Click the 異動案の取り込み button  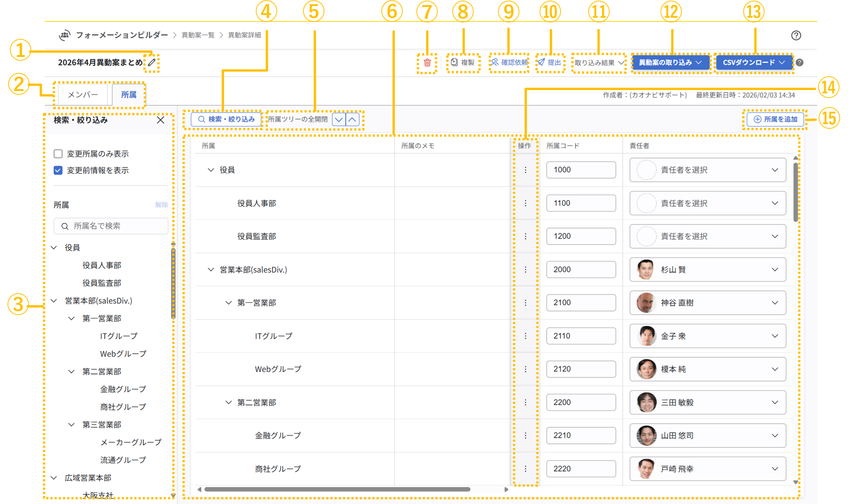click(x=671, y=62)
